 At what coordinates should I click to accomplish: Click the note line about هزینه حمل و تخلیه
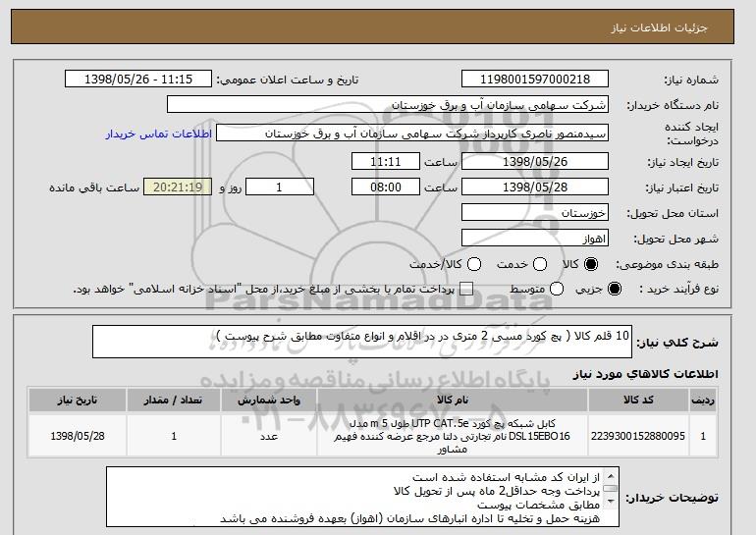(409, 518)
